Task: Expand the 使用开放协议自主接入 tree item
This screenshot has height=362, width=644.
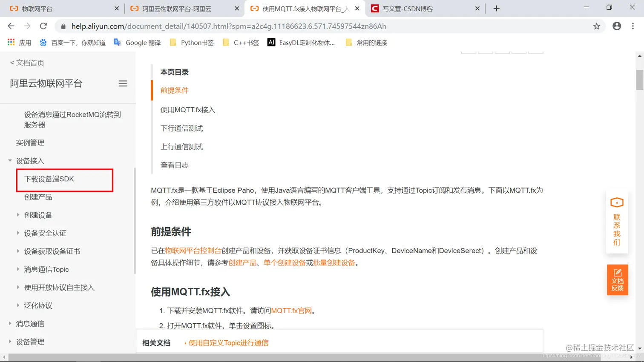Action: tap(18, 287)
